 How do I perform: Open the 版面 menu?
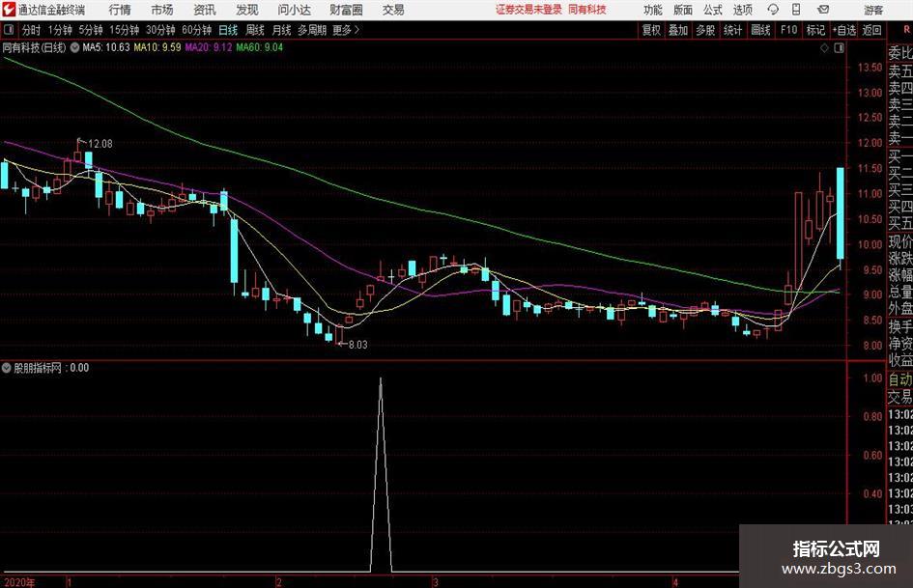tap(682, 10)
